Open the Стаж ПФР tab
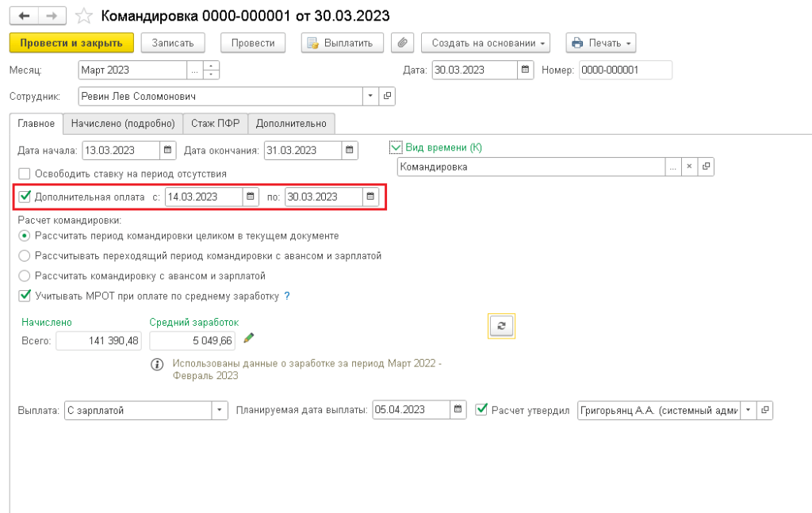The height and width of the screenshot is (513, 812). tap(215, 124)
